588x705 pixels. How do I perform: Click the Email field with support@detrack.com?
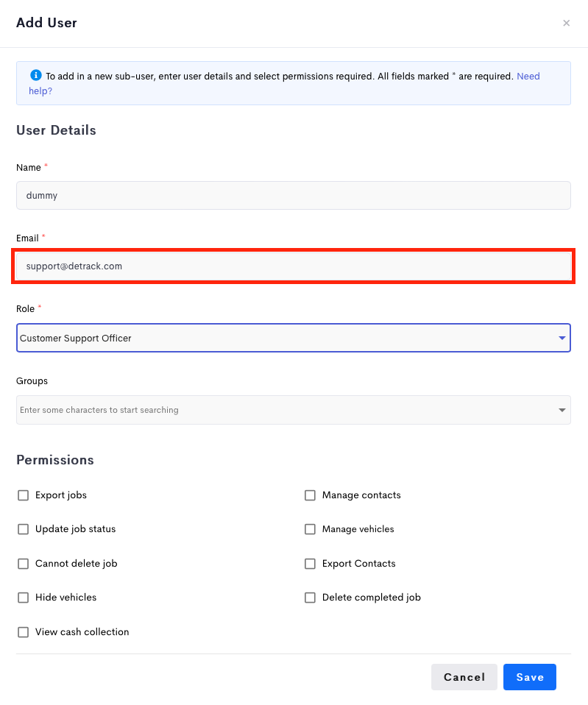click(294, 266)
